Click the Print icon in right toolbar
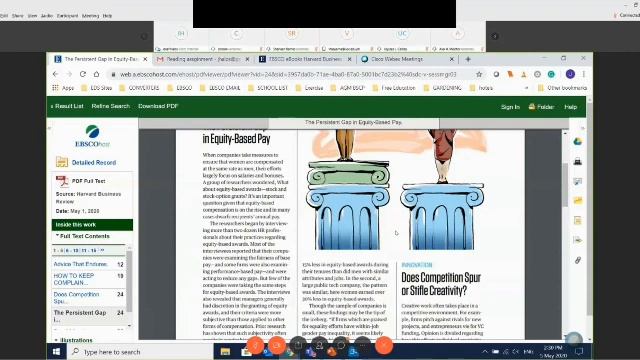 578,162
